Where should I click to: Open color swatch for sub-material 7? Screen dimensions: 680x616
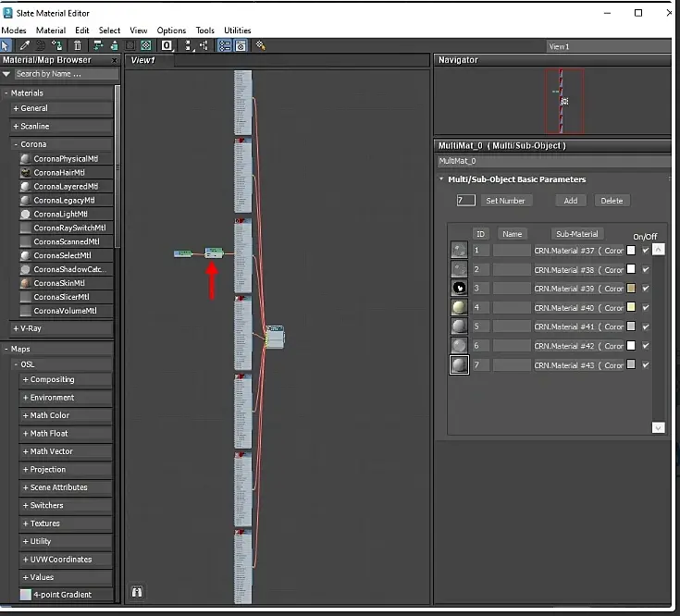[x=631, y=364]
